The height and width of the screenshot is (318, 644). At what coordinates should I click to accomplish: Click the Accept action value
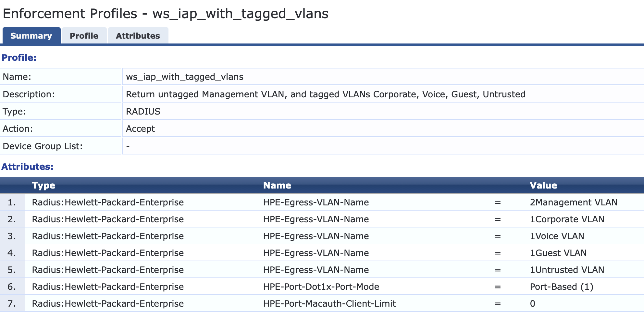tap(140, 129)
